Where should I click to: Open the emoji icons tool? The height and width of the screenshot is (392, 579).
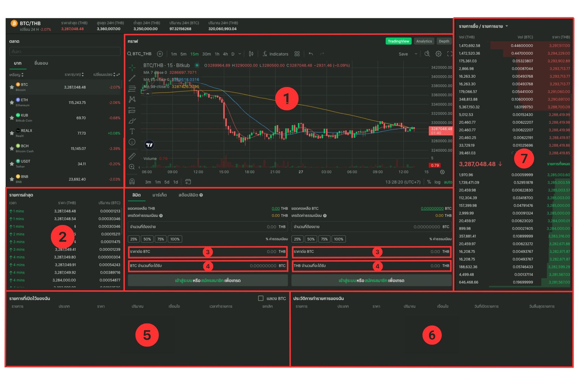132,142
